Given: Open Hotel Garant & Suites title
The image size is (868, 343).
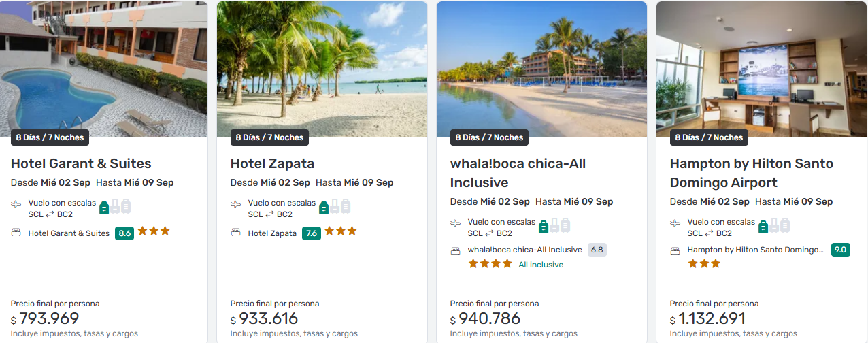Looking at the screenshot, I should click(x=81, y=163).
